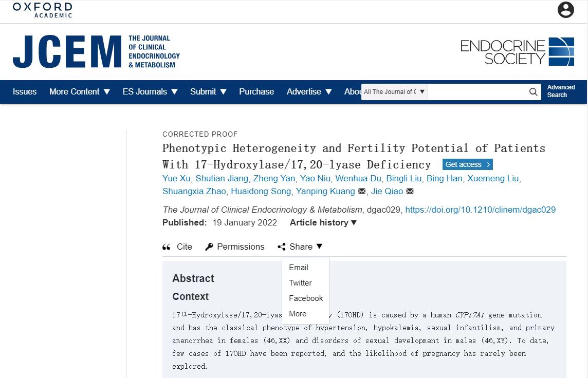Click the search magnifier icon
The image size is (588, 378).
pyautogui.click(x=533, y=92)
